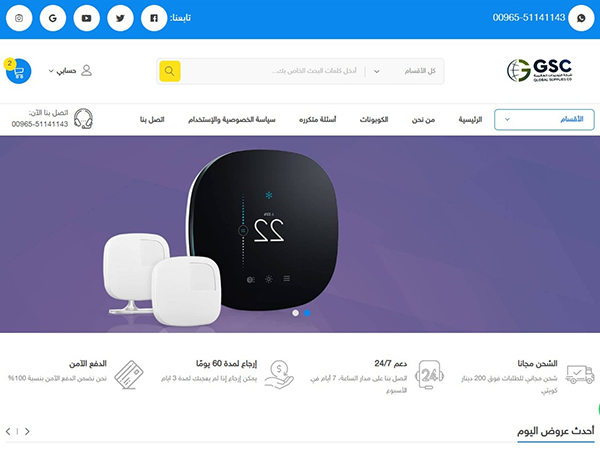
Task: Focus the search keywords input field
Action: pos(274,71)
